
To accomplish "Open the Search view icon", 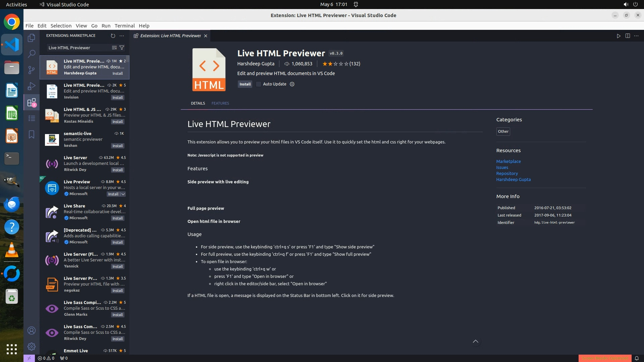I will [32, 54].
